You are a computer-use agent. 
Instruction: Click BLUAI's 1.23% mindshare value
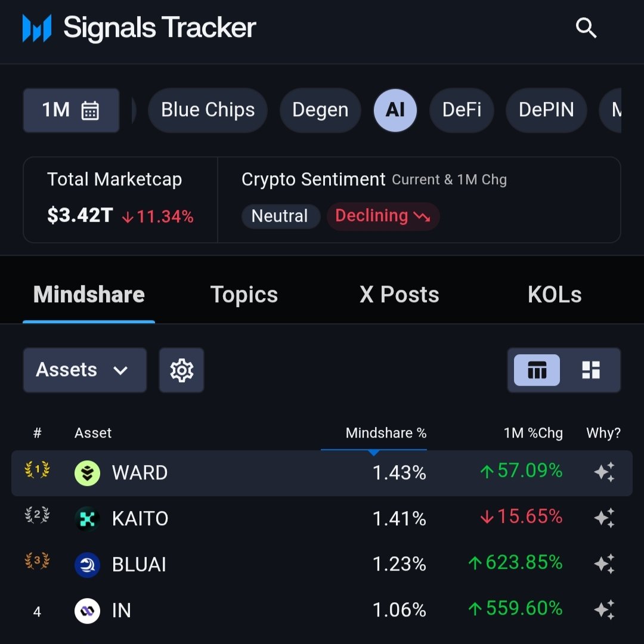pos(399,565)
